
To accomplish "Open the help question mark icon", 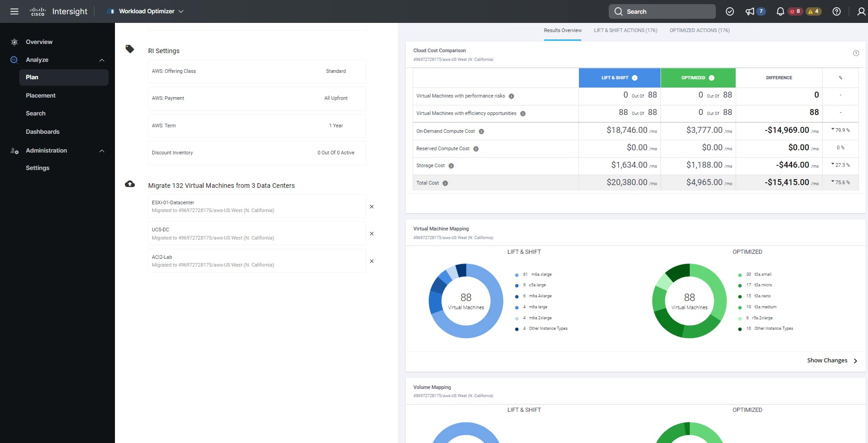I will (836, 11).
